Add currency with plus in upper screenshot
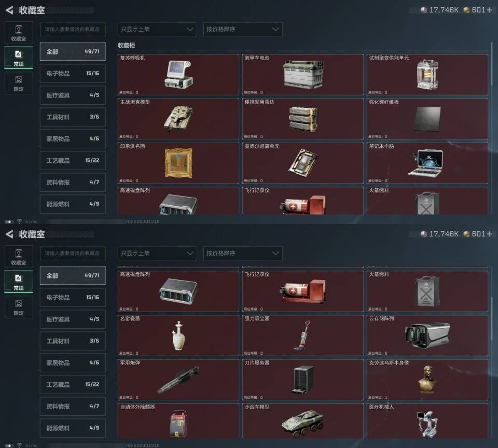The image size is (498, 448). coord(489,10)
